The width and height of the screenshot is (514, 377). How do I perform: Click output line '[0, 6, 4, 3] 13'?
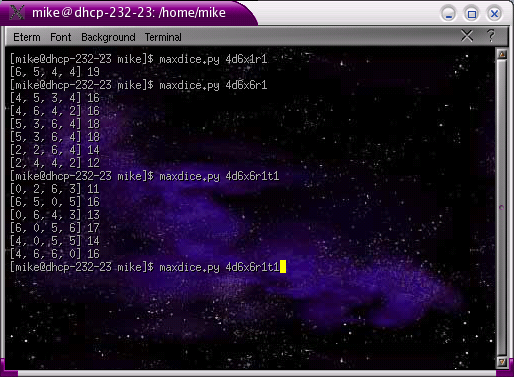55,215
